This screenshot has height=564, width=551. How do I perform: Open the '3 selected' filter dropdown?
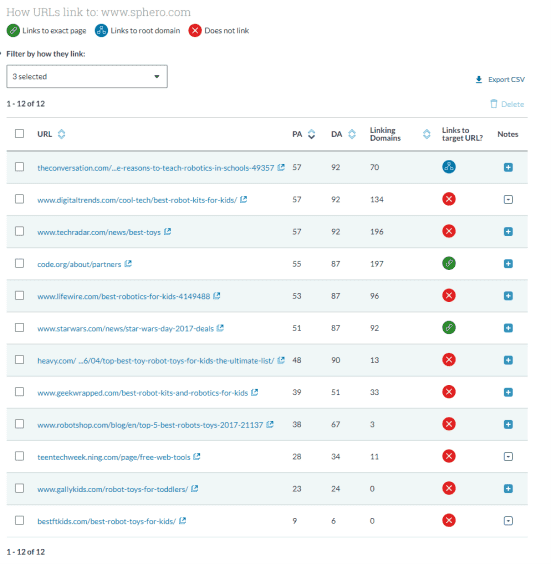pyautogui.click(x=87, y=76)
